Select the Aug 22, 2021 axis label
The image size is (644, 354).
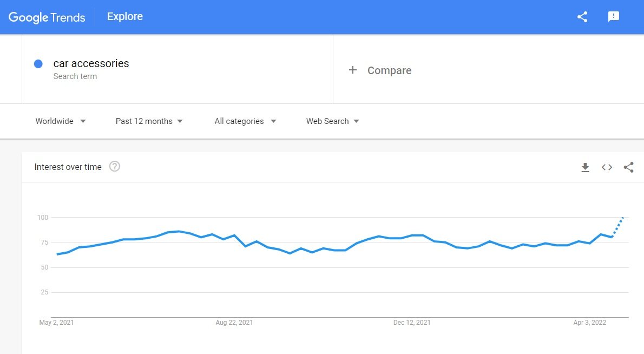234,323
